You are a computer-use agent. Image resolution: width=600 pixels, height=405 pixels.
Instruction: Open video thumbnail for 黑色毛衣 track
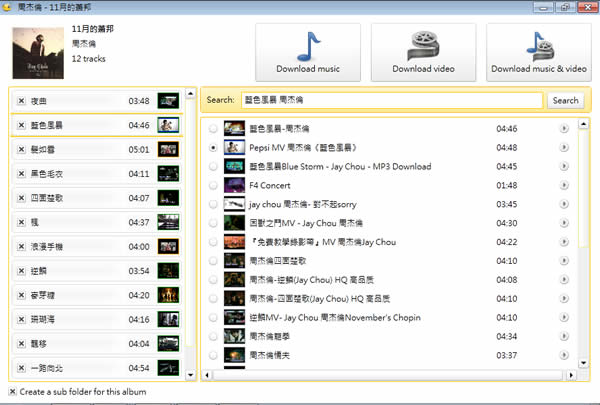point(168,174)
